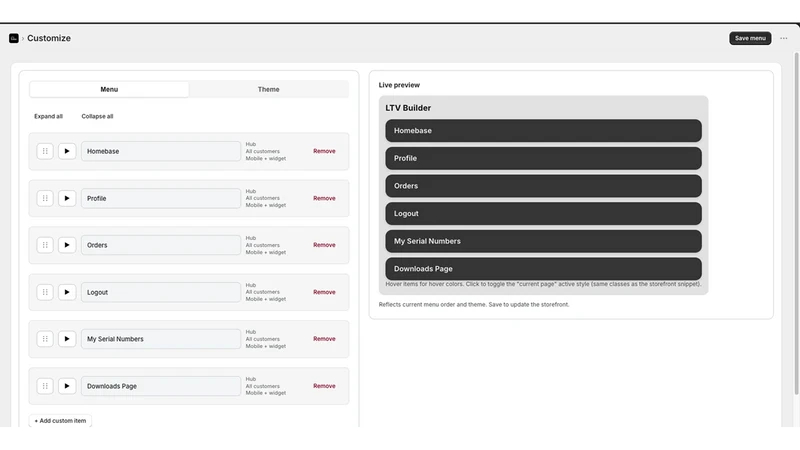Grab the drag handle for Logout
Image resolution: width=800 pixels, height=450 pixels.
pos(45,292)
